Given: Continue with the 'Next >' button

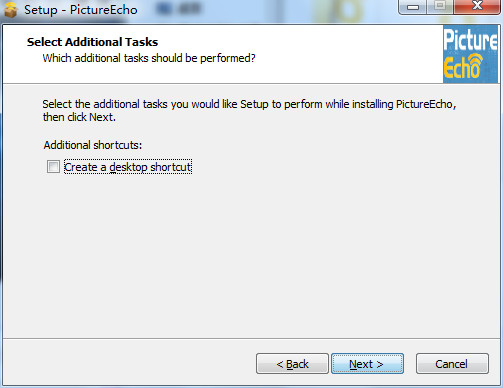Looking at the screenshot, I should (367, 364).
